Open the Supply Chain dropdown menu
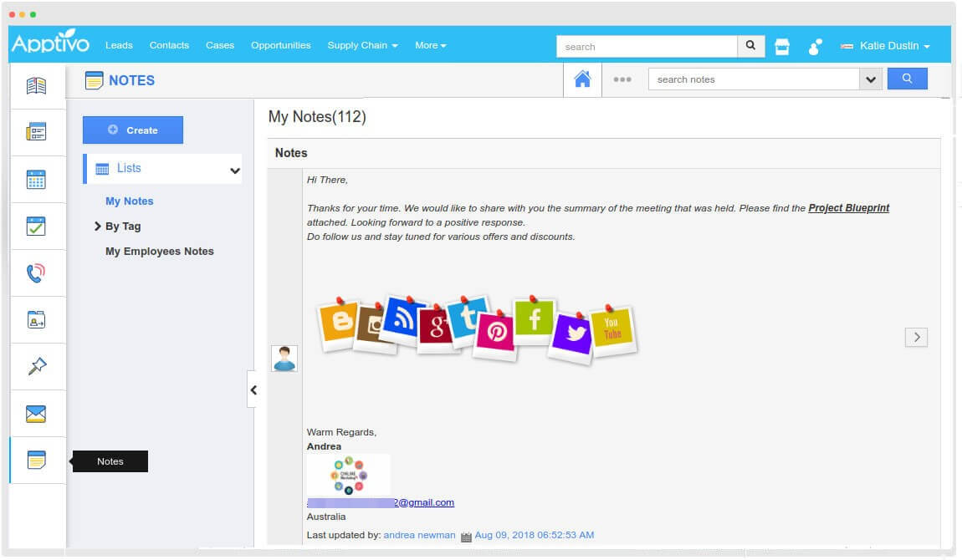962x560 pixels. (362, 45)
